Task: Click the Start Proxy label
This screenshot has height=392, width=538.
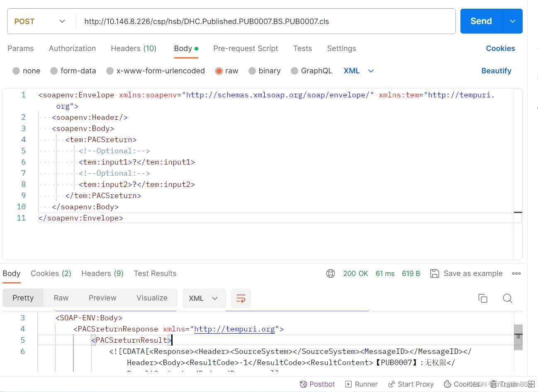Action: coord(416,384)
